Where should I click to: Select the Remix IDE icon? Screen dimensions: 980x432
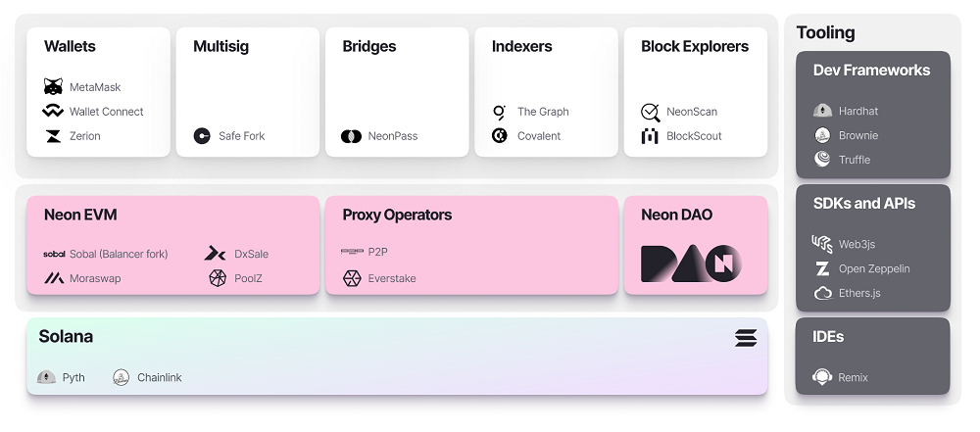click(822, 377)
